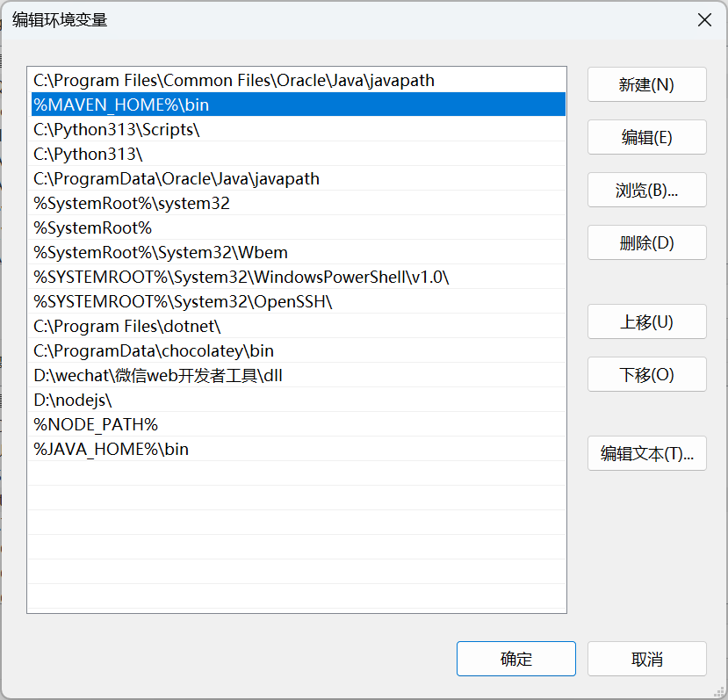Close the 编辑环境变量 dialog
The width and height of the screenshot is (728, 700).
pos(704,20)
